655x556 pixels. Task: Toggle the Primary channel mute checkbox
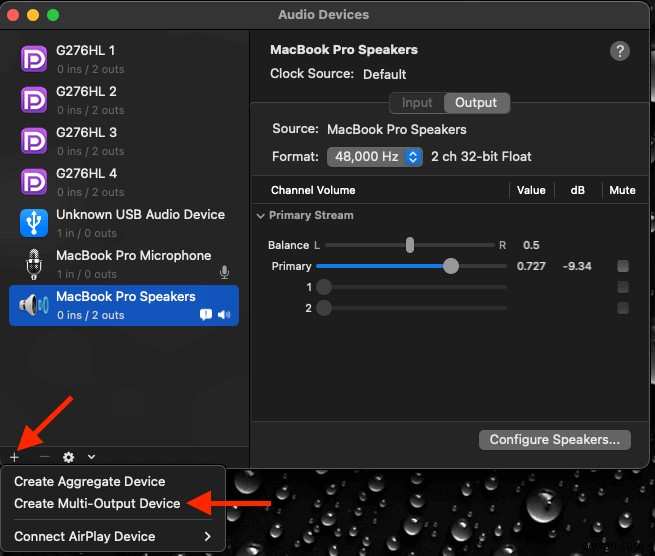coord(623,266)
